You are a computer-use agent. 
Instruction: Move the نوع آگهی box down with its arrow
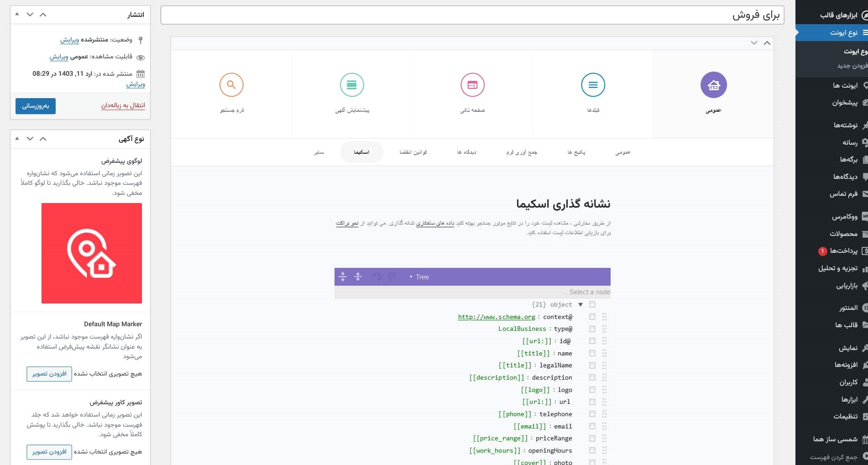coord(30,139)
